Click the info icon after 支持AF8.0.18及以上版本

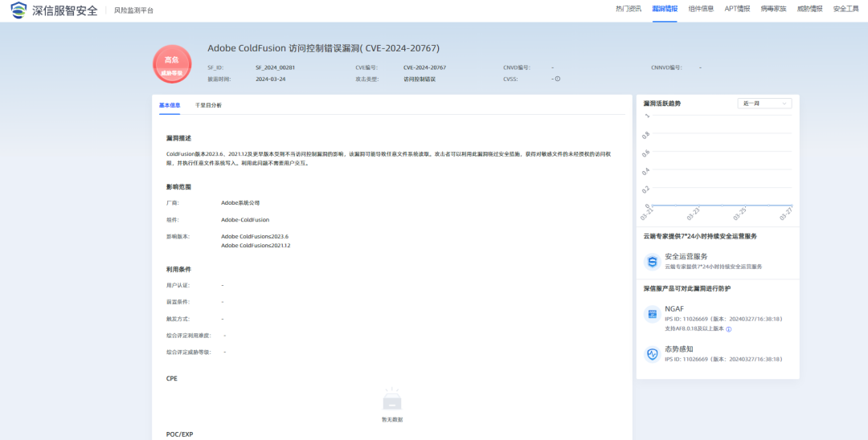pos(728,329)
